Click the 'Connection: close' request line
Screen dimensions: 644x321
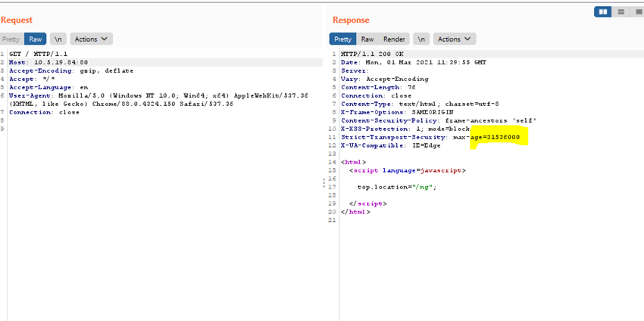(45, 112)
